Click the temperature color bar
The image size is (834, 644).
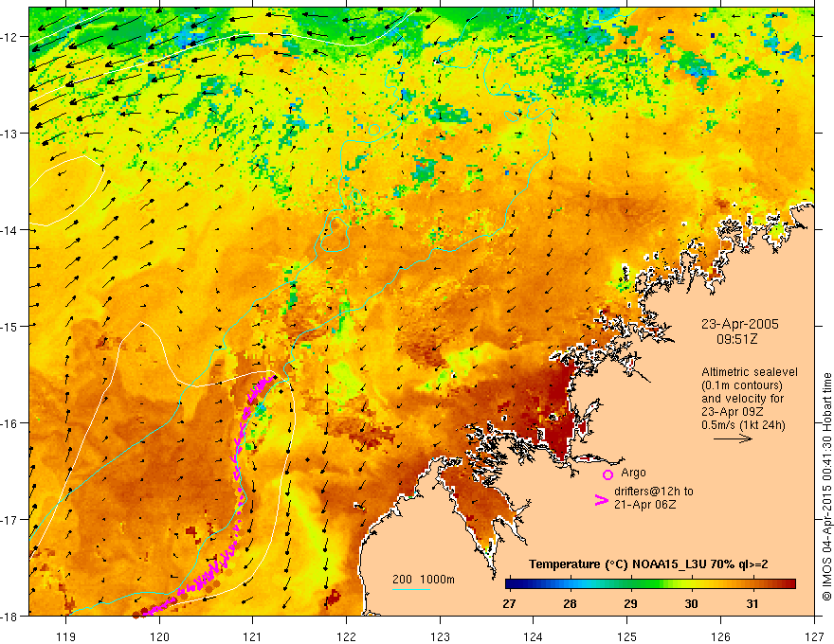pos(650,584)
